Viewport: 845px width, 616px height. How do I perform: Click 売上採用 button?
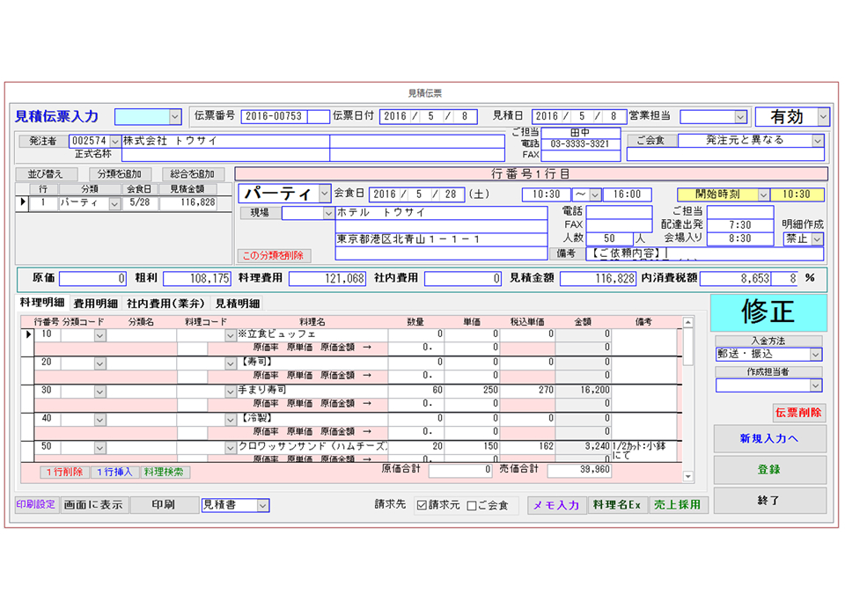coord(678,505)
